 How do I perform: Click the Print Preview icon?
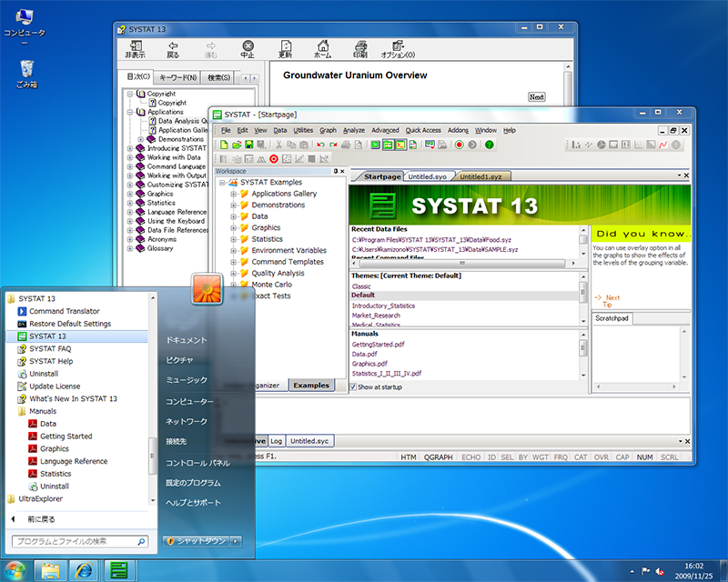(359, 145)
